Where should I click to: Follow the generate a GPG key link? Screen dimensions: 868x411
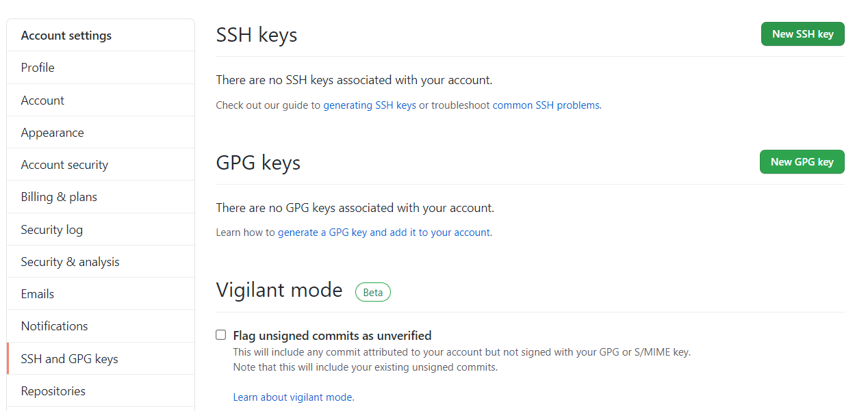[x=384, y=233]
